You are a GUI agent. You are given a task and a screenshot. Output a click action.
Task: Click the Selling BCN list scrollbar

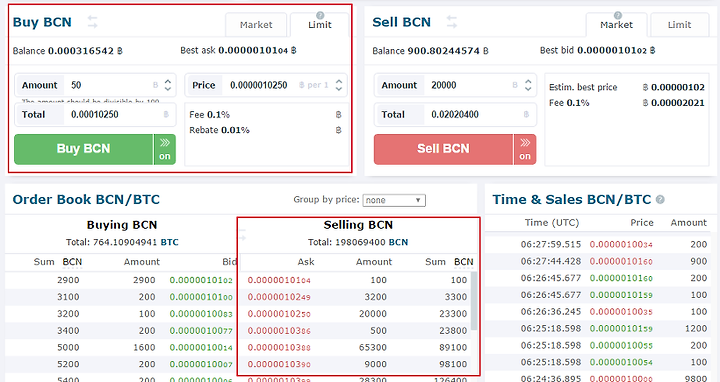474,301
